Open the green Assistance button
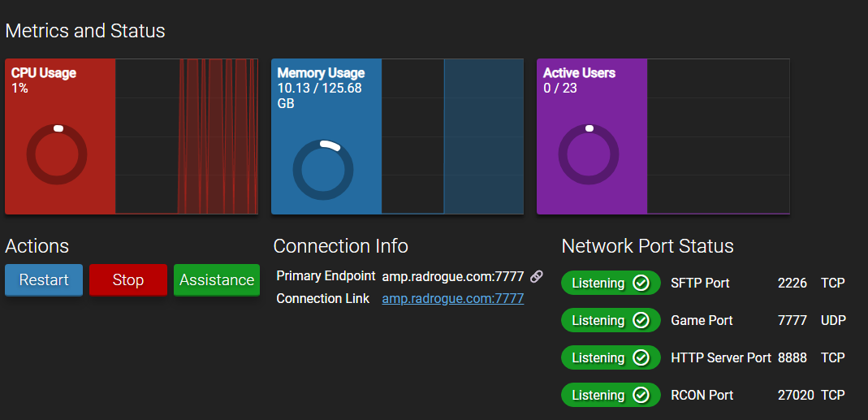Image resolution: width=868 pixels, height=420 pixels. (217, 280)
